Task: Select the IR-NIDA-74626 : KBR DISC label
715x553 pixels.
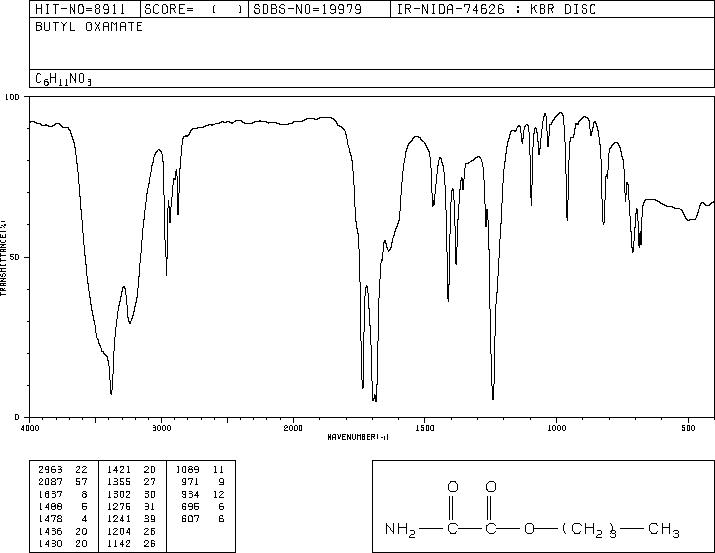Action: (496, 9)
